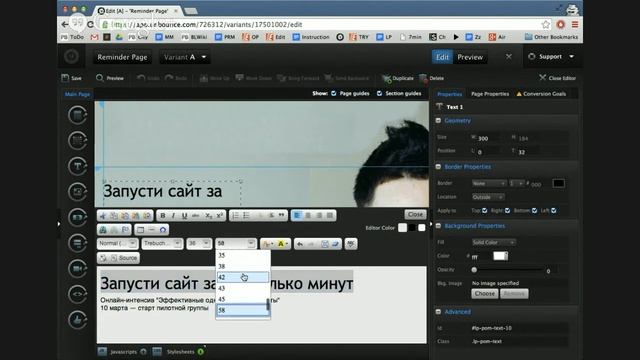Adjust the Opacity slider handle
Viewport: 640px width, 360px height.
pyautogui.click(x=474, y=270)
